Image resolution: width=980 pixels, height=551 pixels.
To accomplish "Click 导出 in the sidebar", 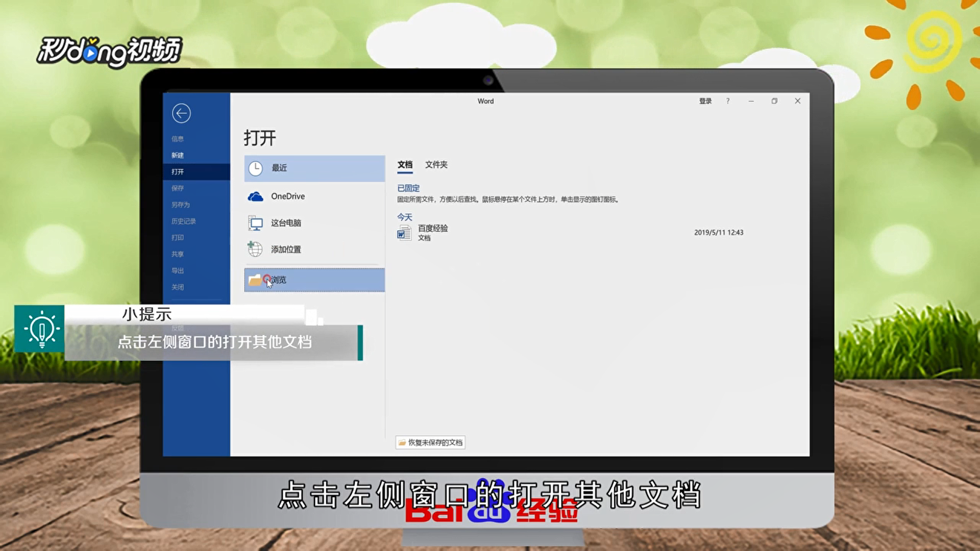I will (x=178, y=270).
